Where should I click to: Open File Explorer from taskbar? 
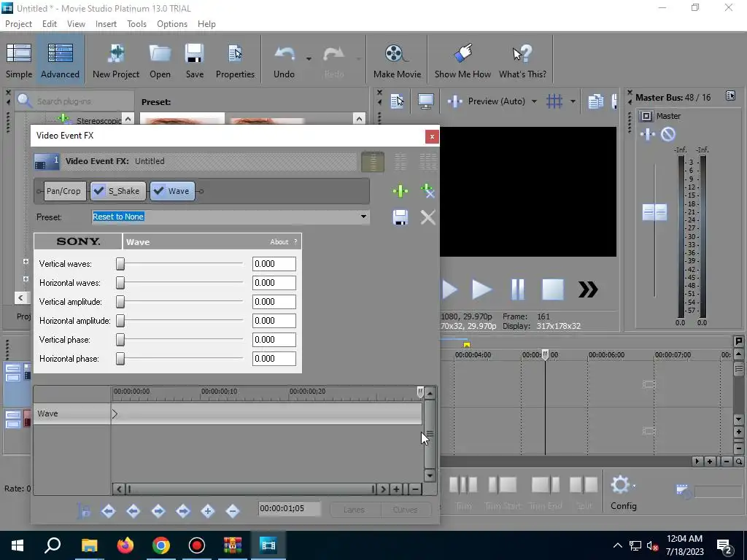(89, 545)
